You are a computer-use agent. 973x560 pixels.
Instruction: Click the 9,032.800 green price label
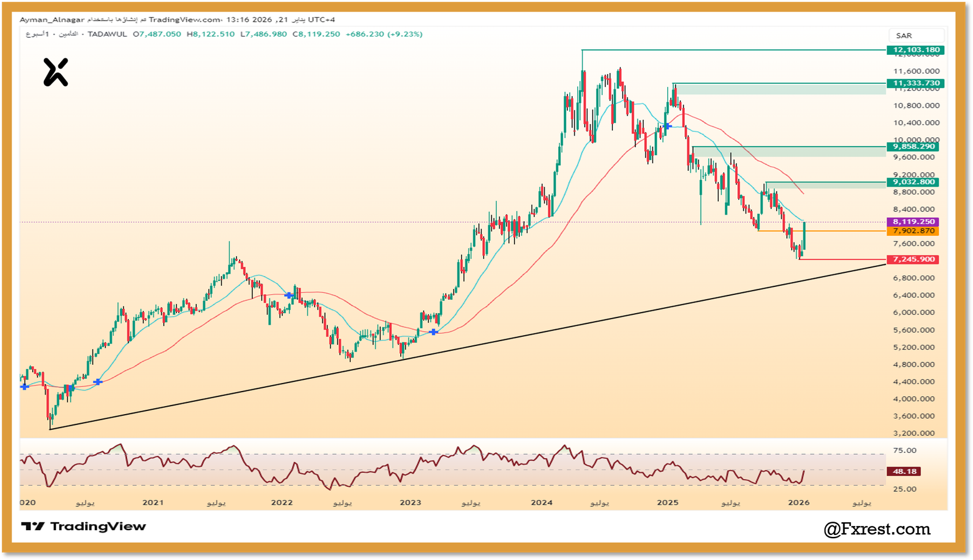pyautogui.click(x=913, y=182)
